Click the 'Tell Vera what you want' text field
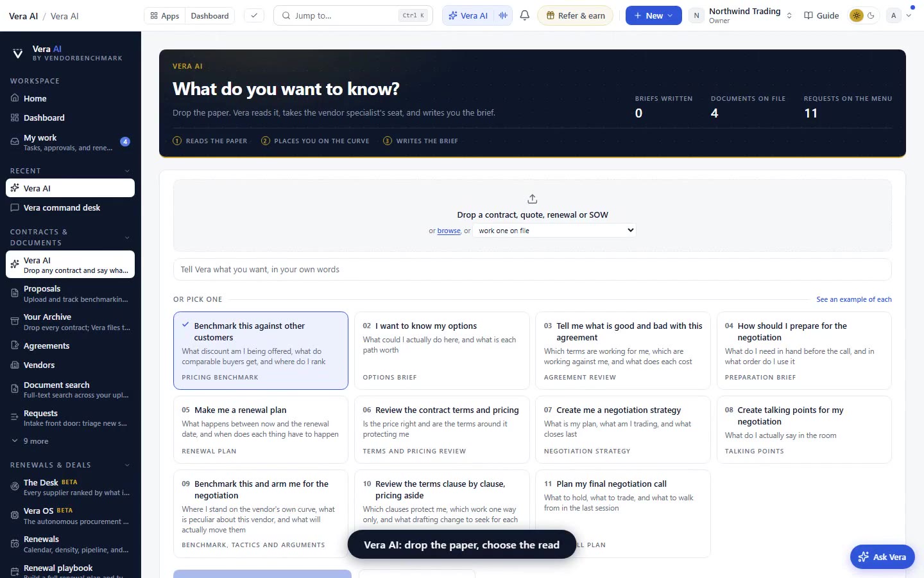The image size is (924, 578). point(533,270)
